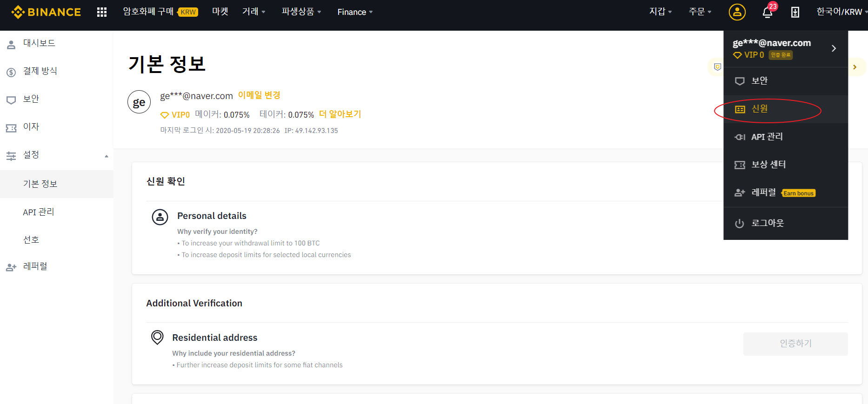Viewport: 868px width, 404px height.
Task: Click the Residential address heading
Action: tap(214, 338)
